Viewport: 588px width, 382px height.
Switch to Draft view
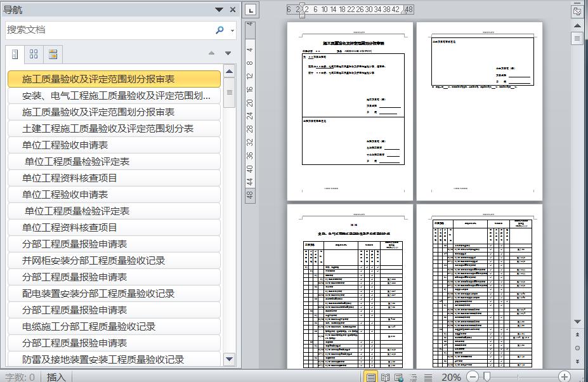pyautogui.click(x=428, y=377)
